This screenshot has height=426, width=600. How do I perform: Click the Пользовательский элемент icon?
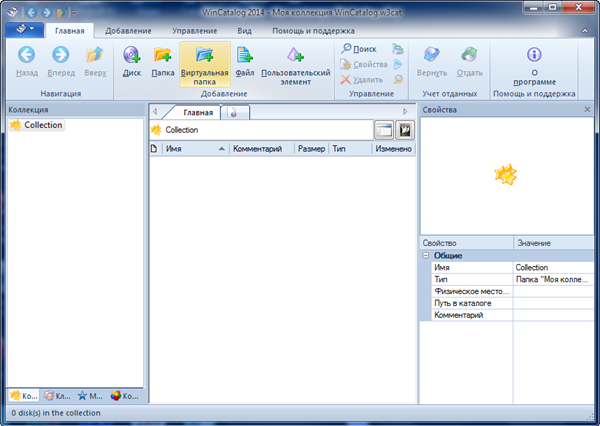pos(295,58)
